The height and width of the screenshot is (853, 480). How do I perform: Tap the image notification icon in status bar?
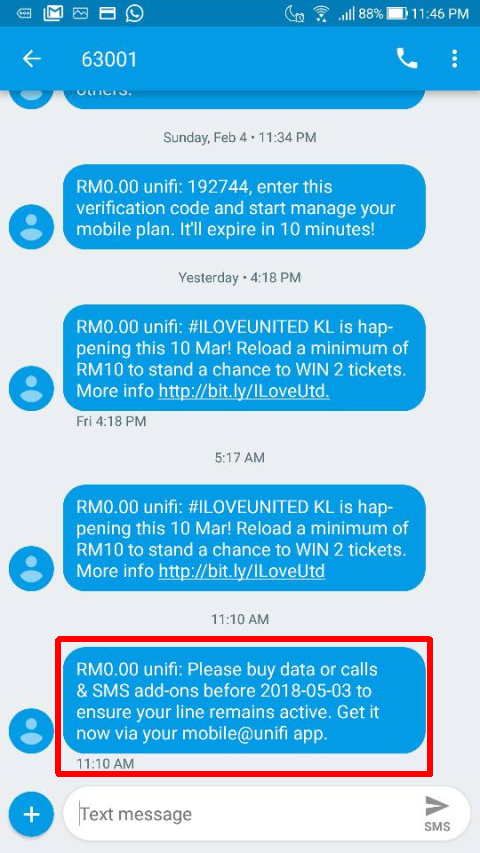tap(81, 13)
